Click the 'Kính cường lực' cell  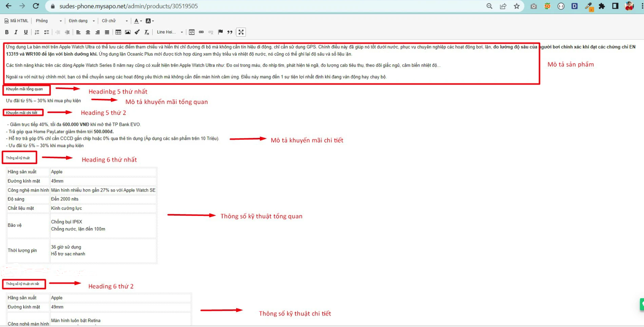pyautogui.click(x=103, y=208)
